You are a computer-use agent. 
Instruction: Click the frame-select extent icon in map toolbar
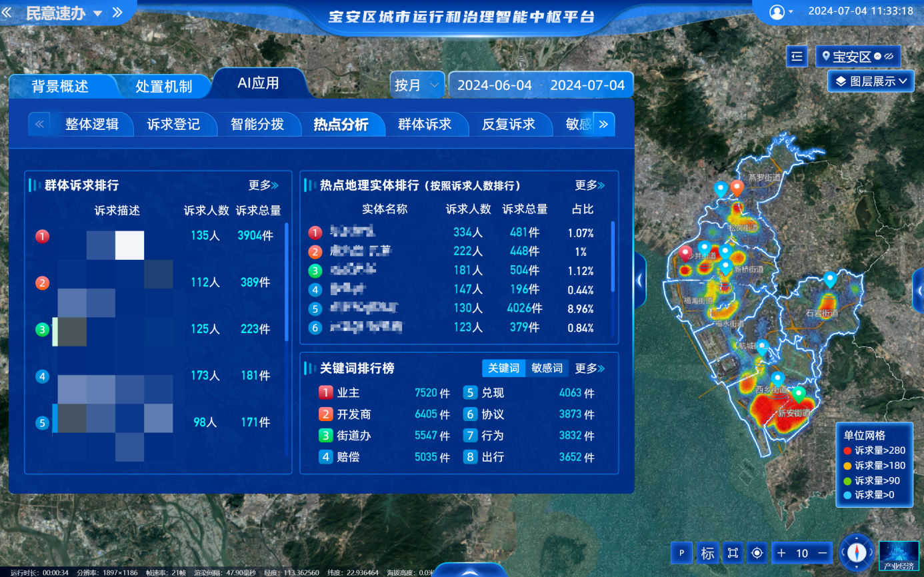coord(733,553)
